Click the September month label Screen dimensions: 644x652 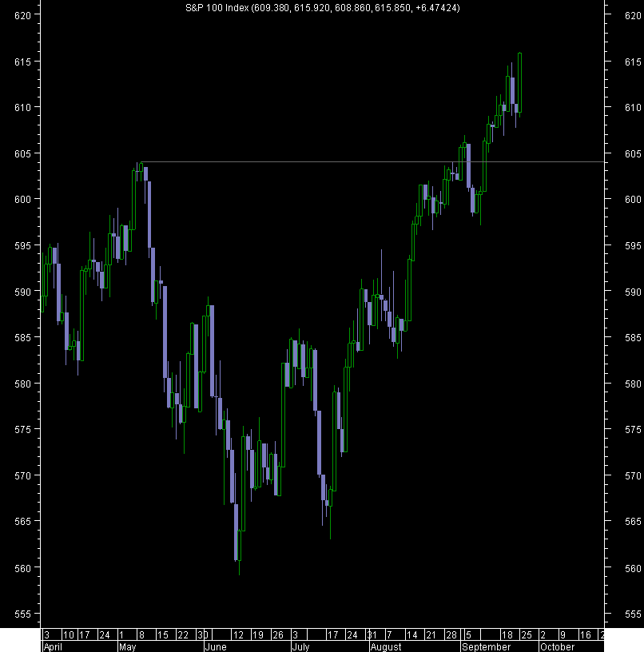click(486, 647)
